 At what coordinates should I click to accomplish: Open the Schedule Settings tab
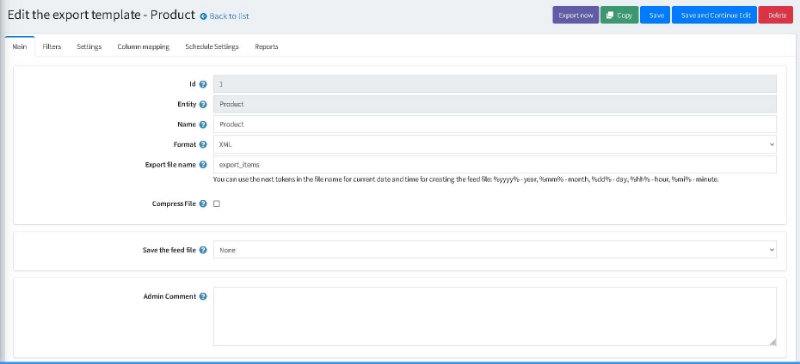pyautogui.click(x=212, y=46)
